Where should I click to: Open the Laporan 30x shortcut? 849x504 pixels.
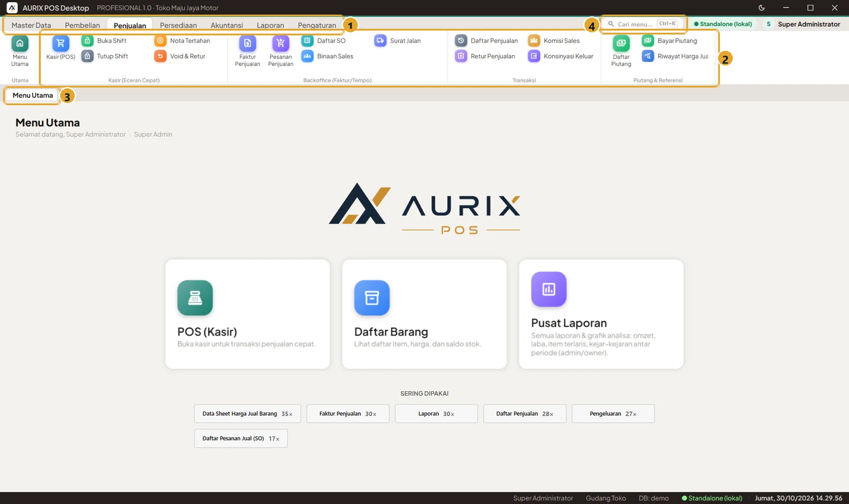[436, 414]
